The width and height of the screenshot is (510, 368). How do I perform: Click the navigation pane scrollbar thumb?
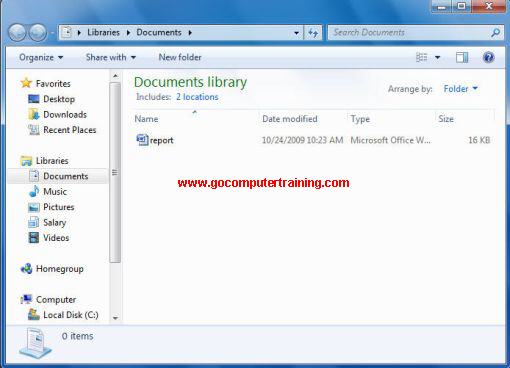115,173
